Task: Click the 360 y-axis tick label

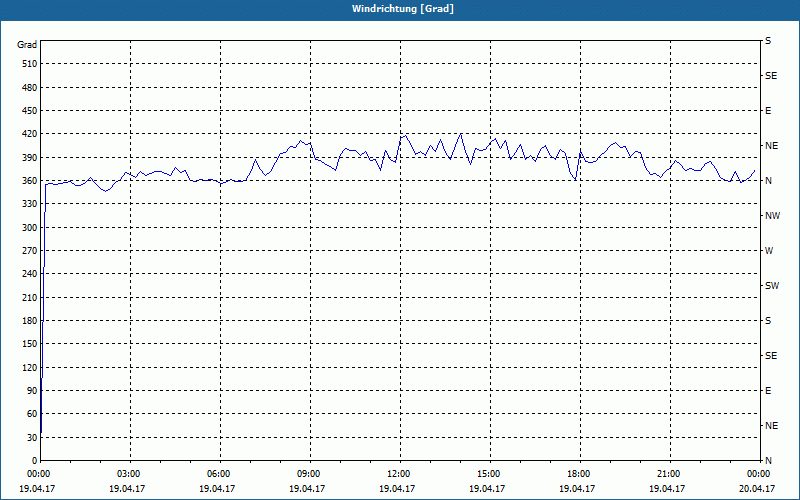Action: coord(30,181)
